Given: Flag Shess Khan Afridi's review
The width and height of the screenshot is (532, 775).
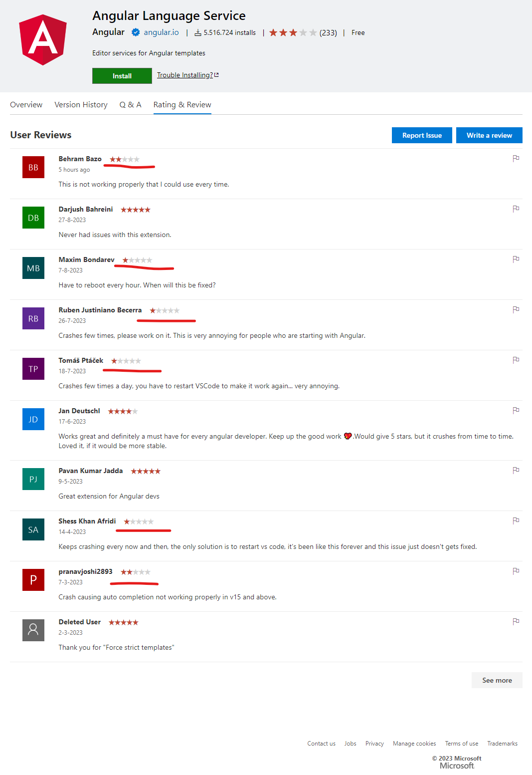Looking at the screenshot, I should click(516, 520).
